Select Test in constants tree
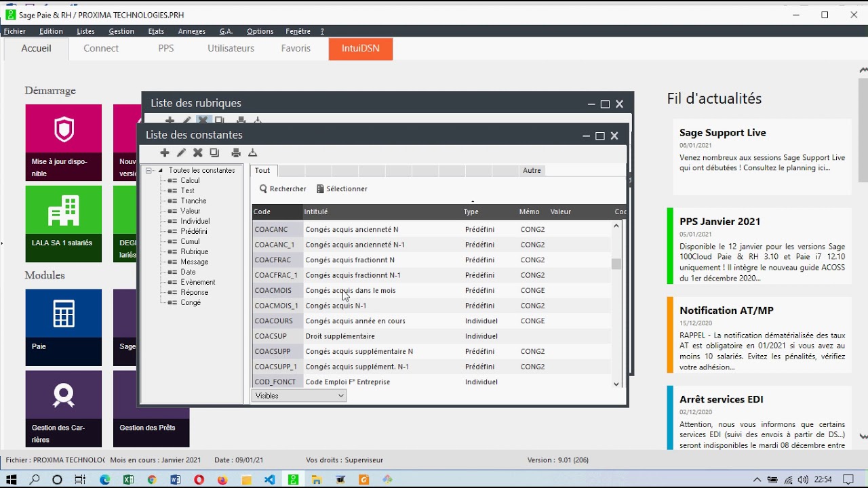 pos(188,191)
